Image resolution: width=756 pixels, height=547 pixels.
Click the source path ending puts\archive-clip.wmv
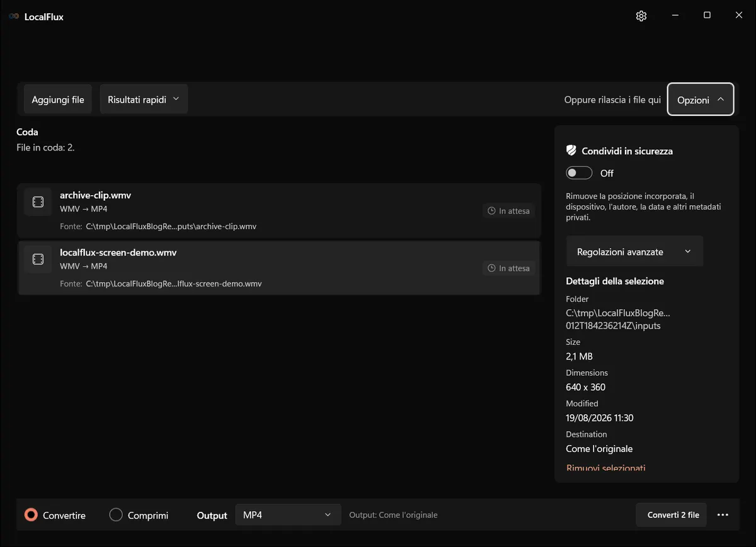point(171,227)
